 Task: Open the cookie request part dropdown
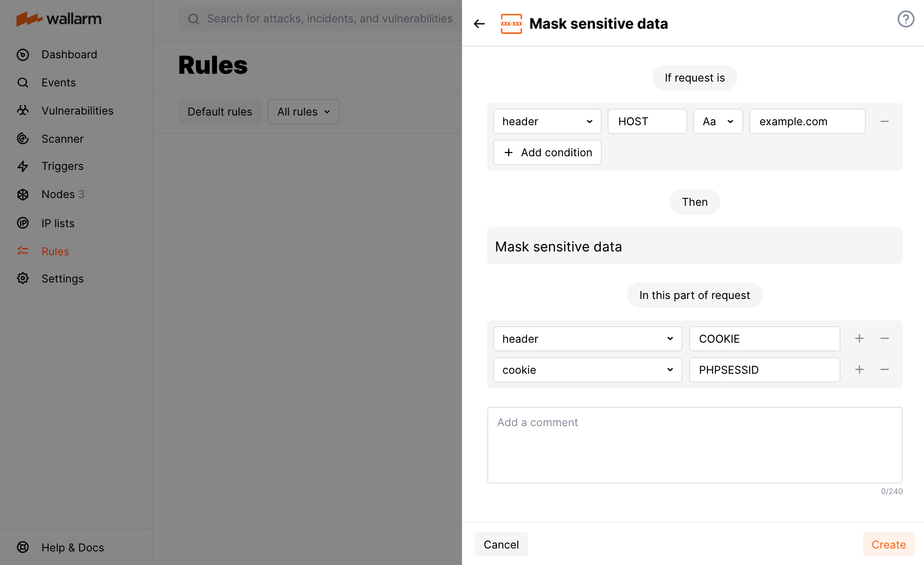click(587, 369)
